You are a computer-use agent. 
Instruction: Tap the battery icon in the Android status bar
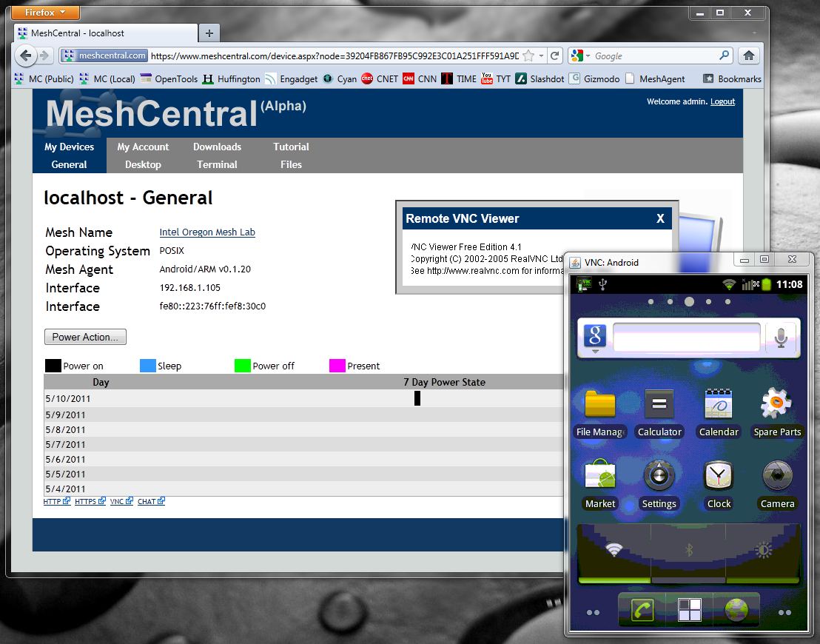click(766, 284)
